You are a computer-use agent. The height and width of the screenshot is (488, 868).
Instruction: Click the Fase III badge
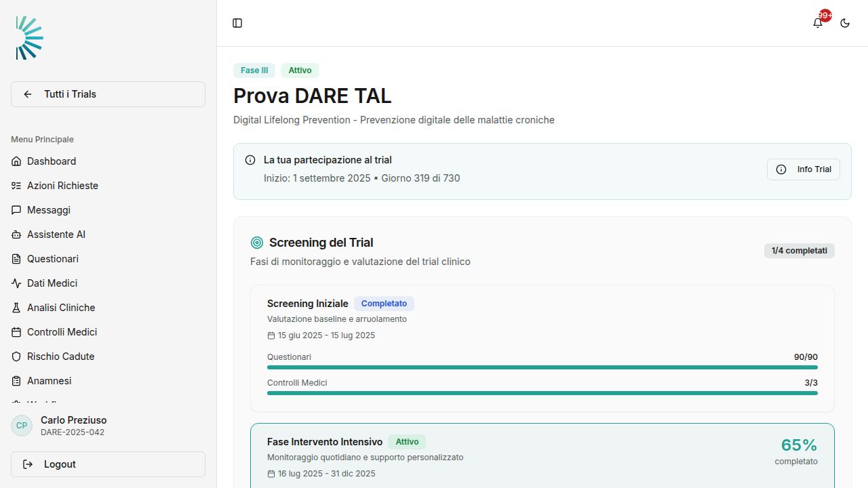click(x=254, y=70)
